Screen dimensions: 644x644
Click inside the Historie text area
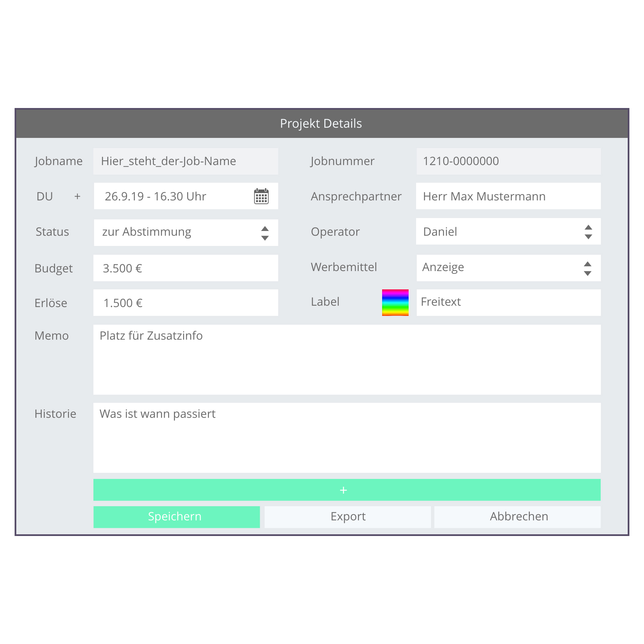click(347, 437)
